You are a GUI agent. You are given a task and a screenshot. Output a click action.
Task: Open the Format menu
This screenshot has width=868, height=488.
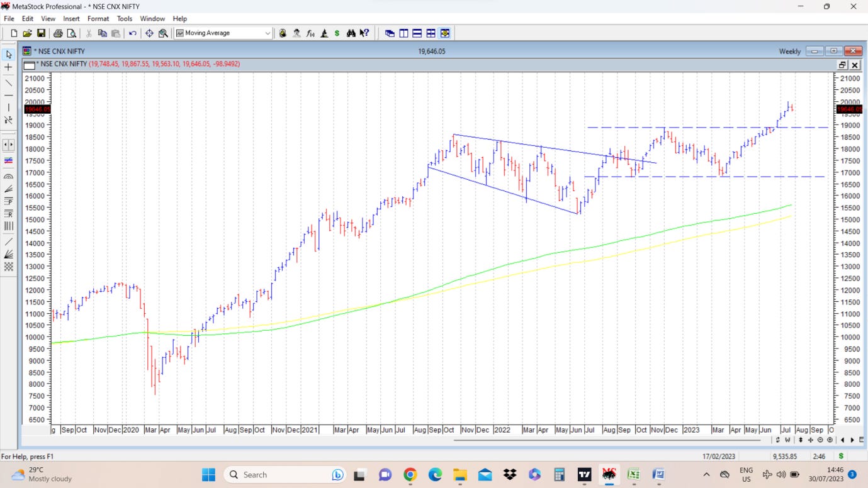98,19
